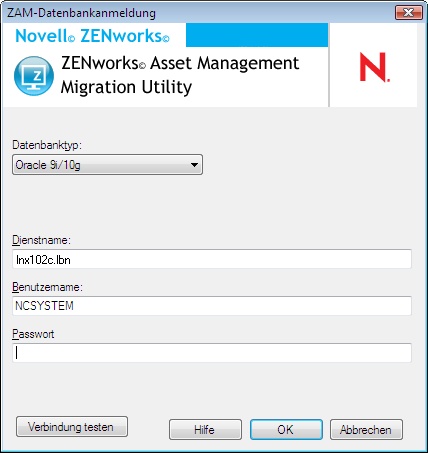Open help via the Hilfe button
Viewport: 428px width, 453px height.
click(x=205, y=430)
